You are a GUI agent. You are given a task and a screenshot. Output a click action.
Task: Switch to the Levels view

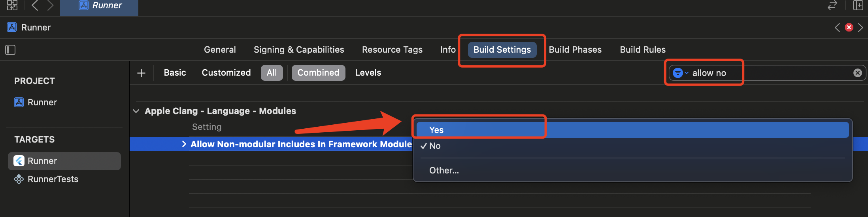tap(368, 73)
